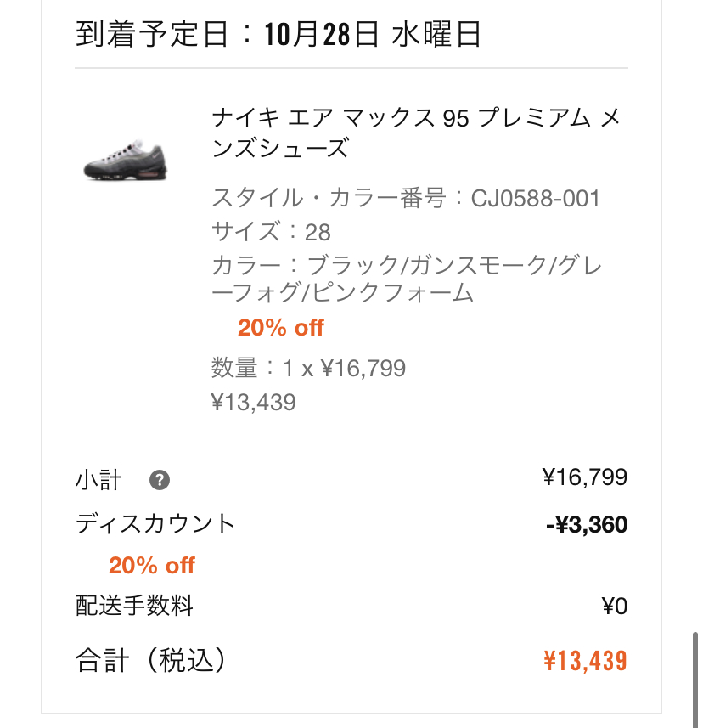Click the size サイズ:28 text
This screenshot has height=728, width=703.
271,232
